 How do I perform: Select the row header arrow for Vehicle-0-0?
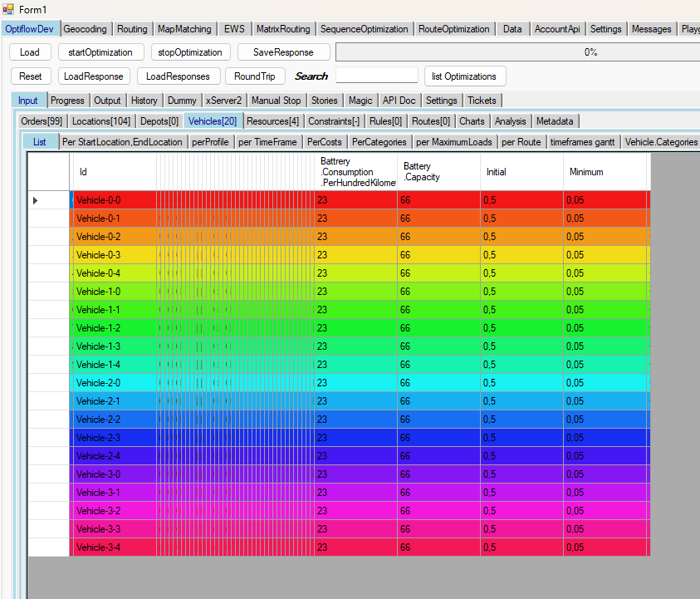point(36,200)
